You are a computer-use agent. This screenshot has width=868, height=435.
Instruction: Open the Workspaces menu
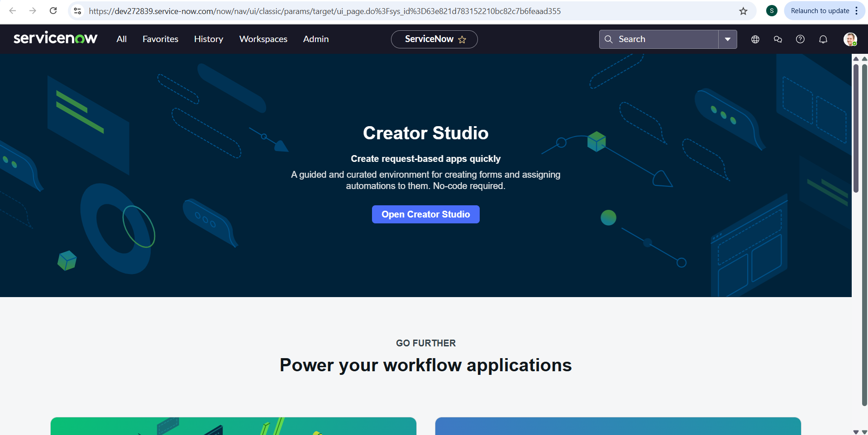263,39
